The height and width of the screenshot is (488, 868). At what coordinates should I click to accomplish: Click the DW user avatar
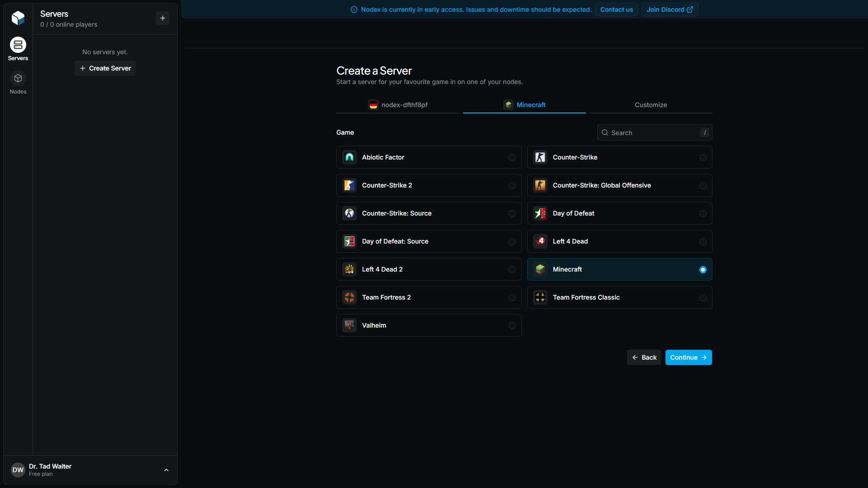click(18, 470)
